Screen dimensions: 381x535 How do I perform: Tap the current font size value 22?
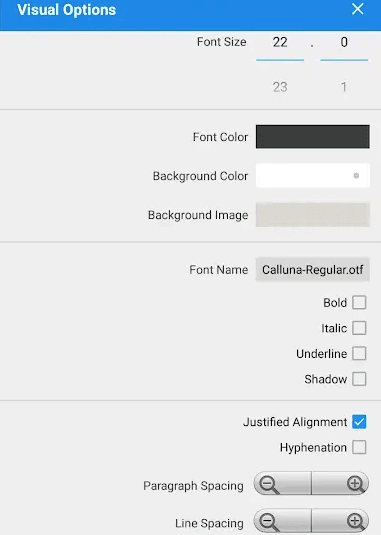coord(280,42)
